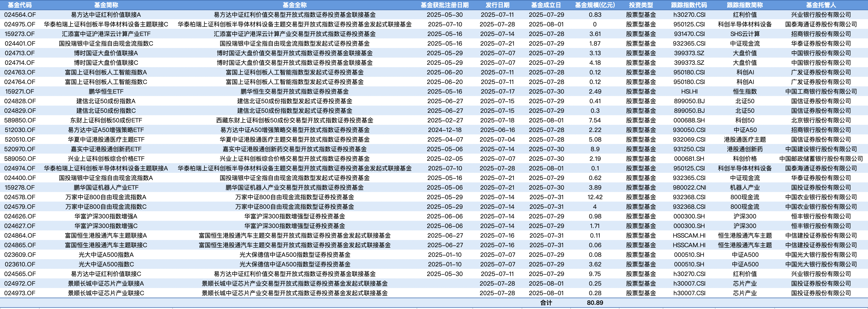Screen dimensions: 868x309
Task: Click the cell 东财上证科创板50成份ETF
Action: [x=106, y=120]
